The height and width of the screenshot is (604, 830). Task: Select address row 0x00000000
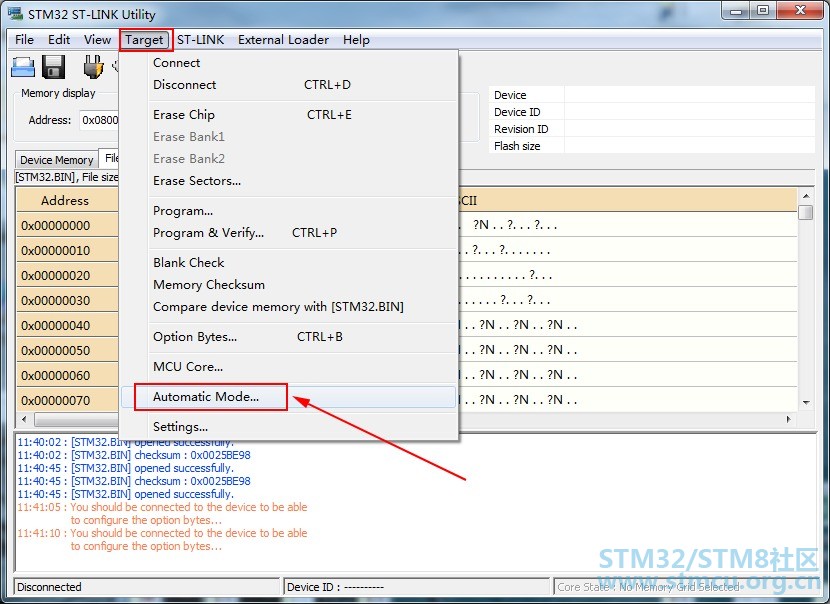click(x=67, y=226)
